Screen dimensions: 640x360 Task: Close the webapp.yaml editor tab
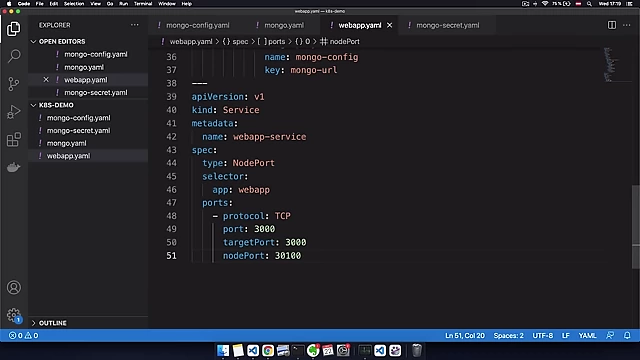(389, 25)
